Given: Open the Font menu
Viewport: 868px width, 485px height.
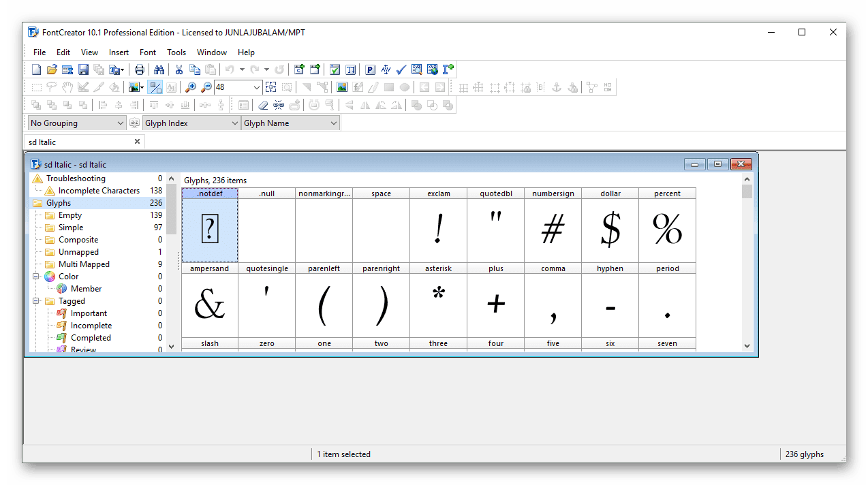Looking at the screenshot, I should coord(147,52).
